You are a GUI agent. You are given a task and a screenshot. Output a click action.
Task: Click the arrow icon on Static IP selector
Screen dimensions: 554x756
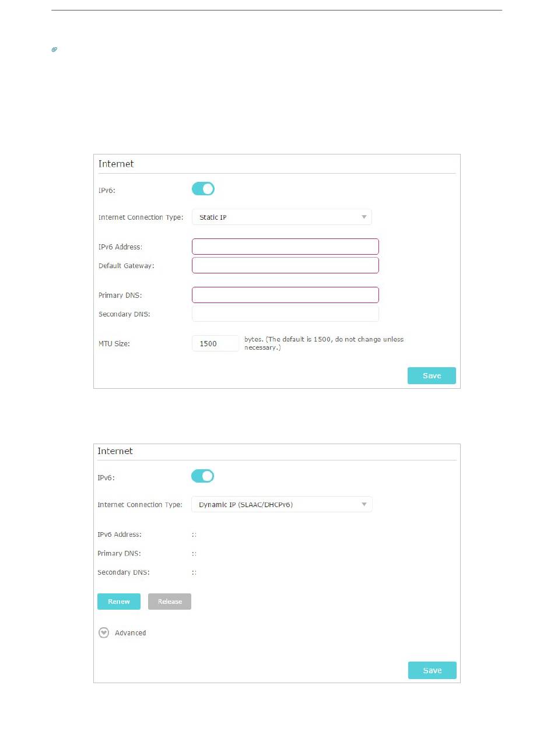click(364, 217)
